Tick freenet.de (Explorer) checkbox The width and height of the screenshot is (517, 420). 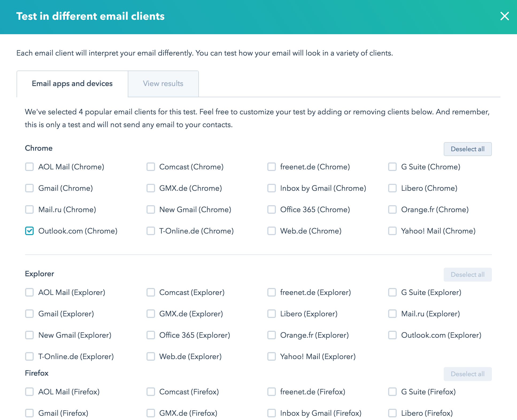point(272,292)
